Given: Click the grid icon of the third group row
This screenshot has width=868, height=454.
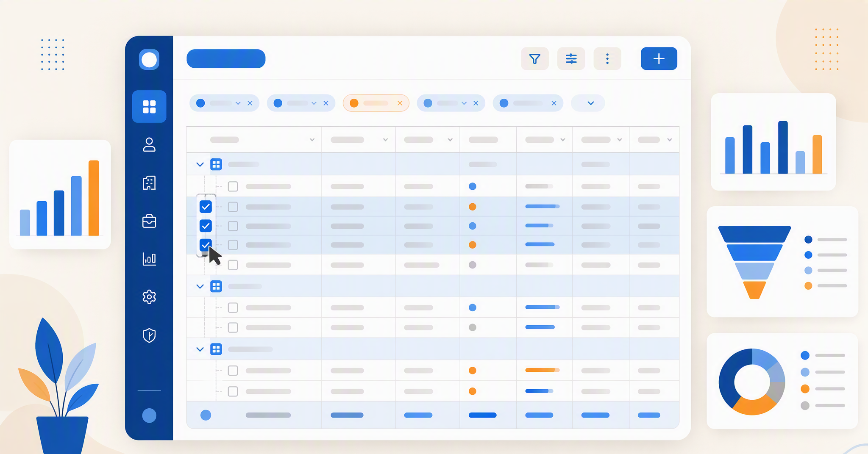Looking at the screenshot, I should click(x=216, y=349).
